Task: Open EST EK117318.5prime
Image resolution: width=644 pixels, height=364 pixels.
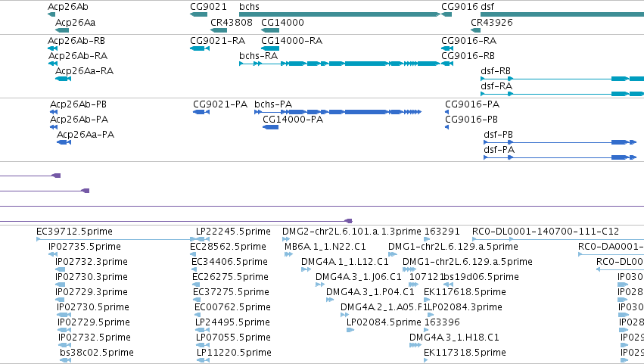Action: 465,353
